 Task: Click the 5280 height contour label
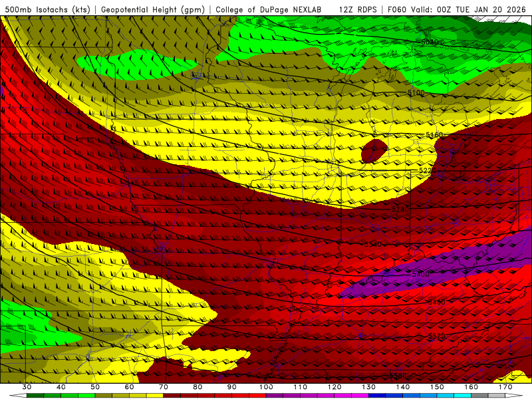point(400,209)
